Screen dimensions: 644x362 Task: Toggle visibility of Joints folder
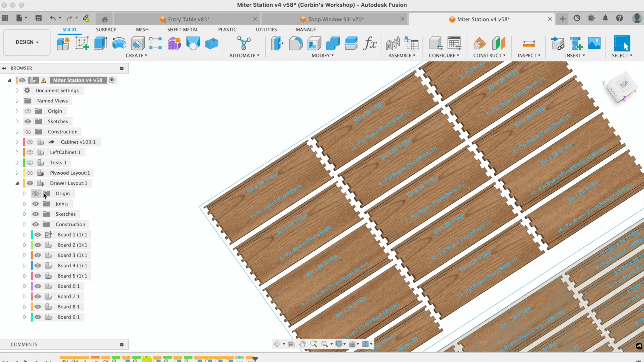tap(35, 204)
